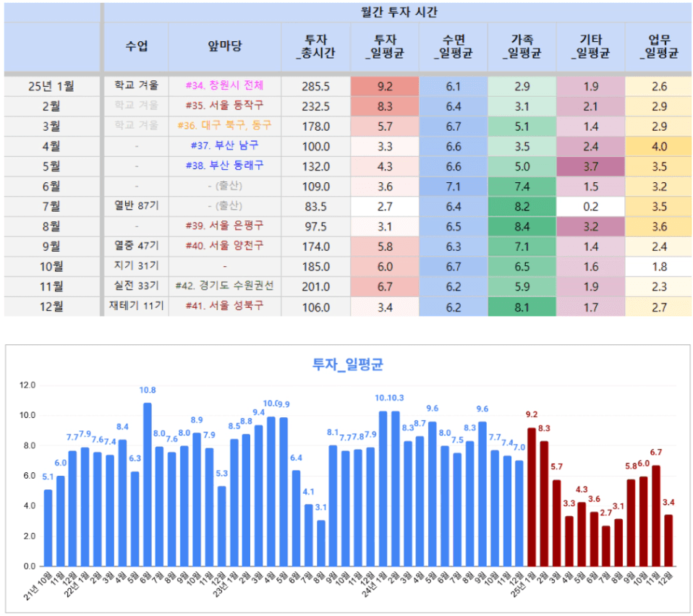
Task: Click the 24년 1월 x-axis label
Action: coord(375,585)
